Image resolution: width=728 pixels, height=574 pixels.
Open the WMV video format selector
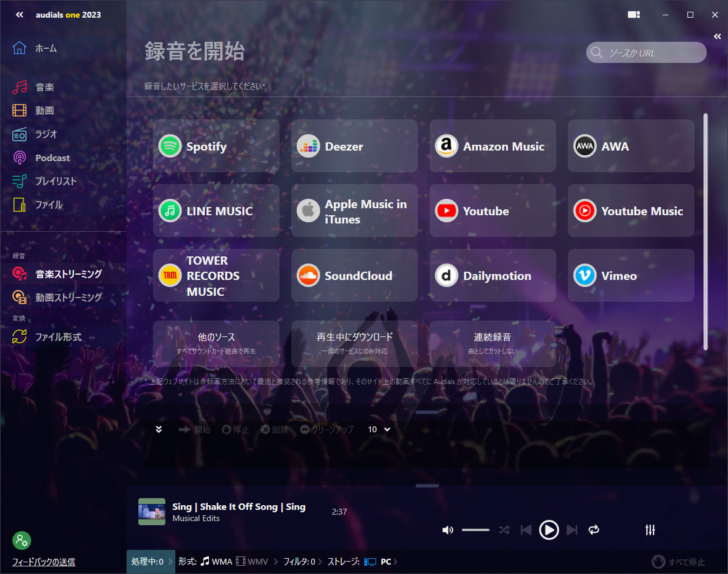click(x=252, y=562)
